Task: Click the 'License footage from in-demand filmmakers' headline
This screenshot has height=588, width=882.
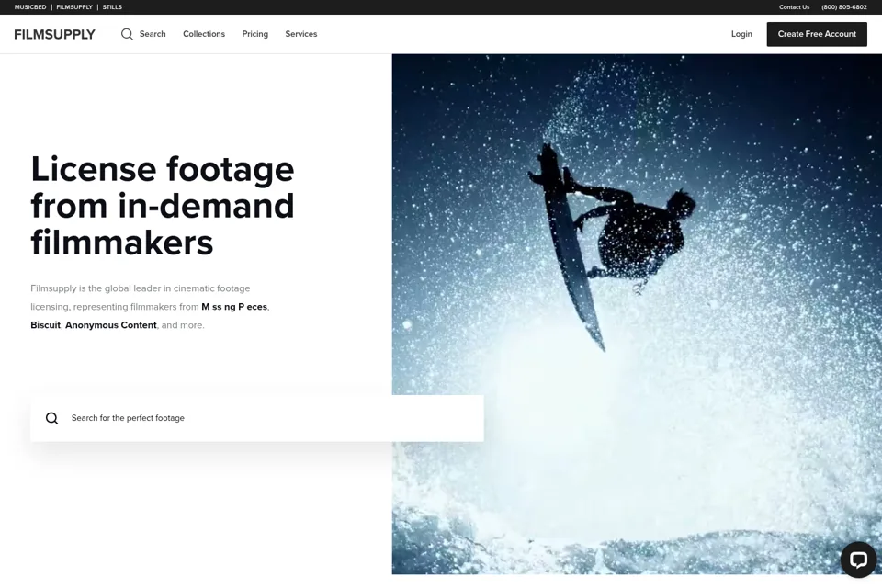Action: click(x=163, y=206)
